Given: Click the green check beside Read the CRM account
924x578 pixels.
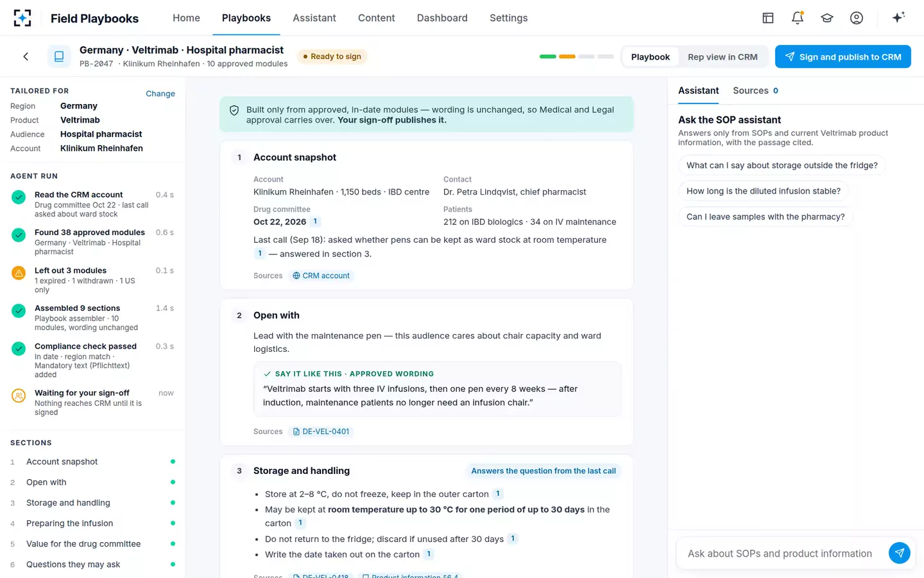Looking at the screenshot, I should pyautogui.click(x=19, y=197).
